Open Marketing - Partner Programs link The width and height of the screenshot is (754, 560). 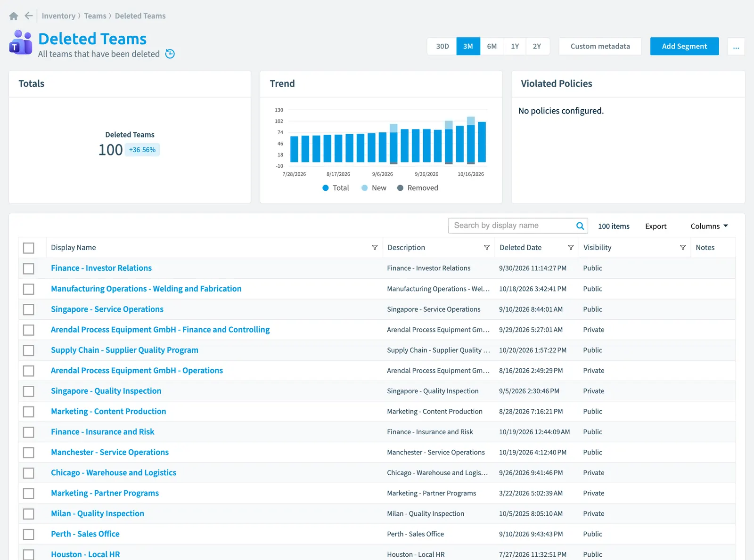(105, 493)
